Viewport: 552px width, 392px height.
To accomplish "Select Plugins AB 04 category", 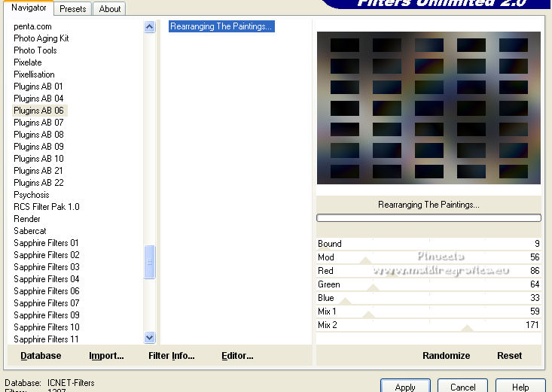I will (x=38, y=99).
